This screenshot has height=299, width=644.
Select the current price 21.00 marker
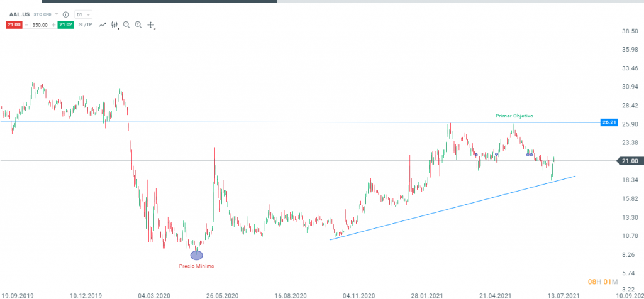(x=629, y=161)
